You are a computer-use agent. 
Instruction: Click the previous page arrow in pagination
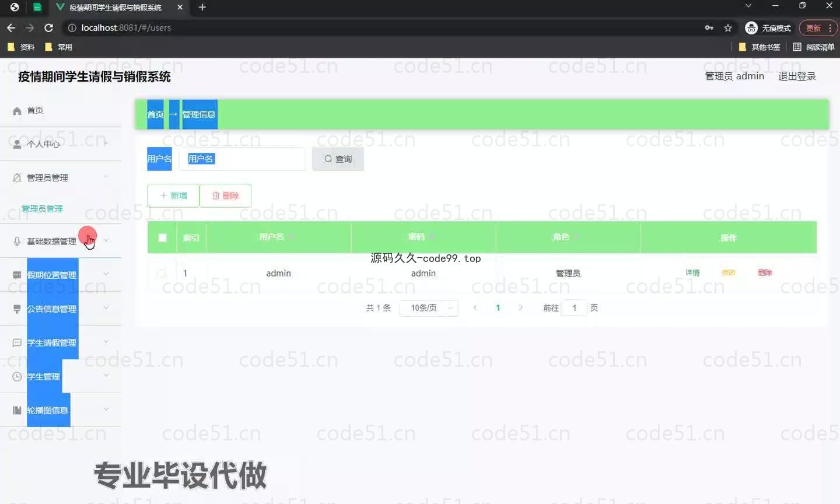(475, 308)
